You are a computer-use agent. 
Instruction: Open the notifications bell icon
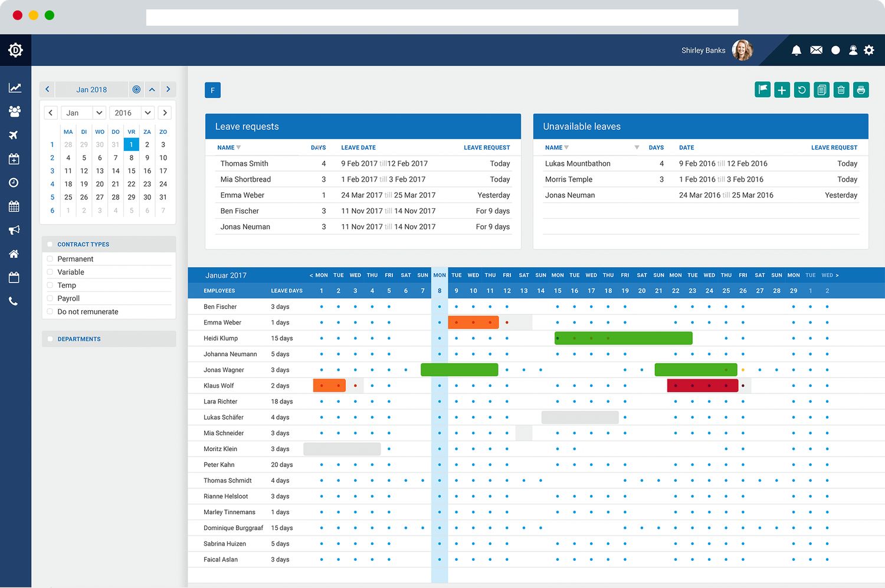tap(796, 50)
